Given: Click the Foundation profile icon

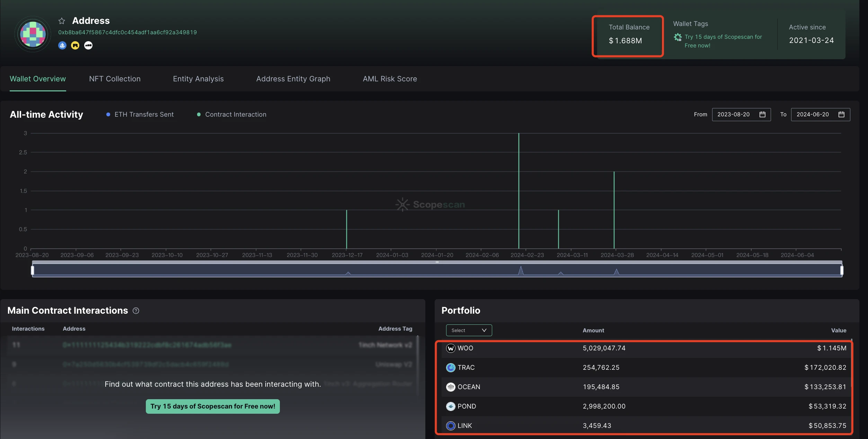Looking at the screenshot, I should click(x=88, y=45).
